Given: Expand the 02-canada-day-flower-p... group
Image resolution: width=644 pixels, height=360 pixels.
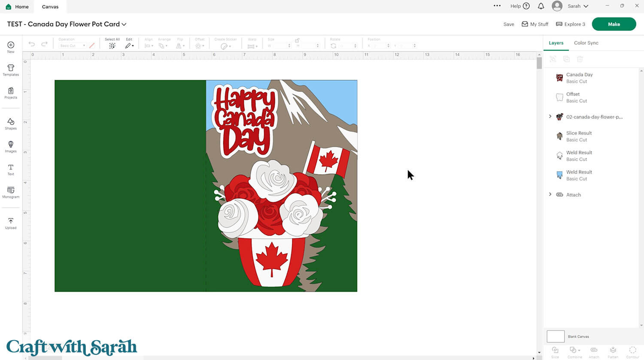Looking at the screenshot, I should coord(550,116).
